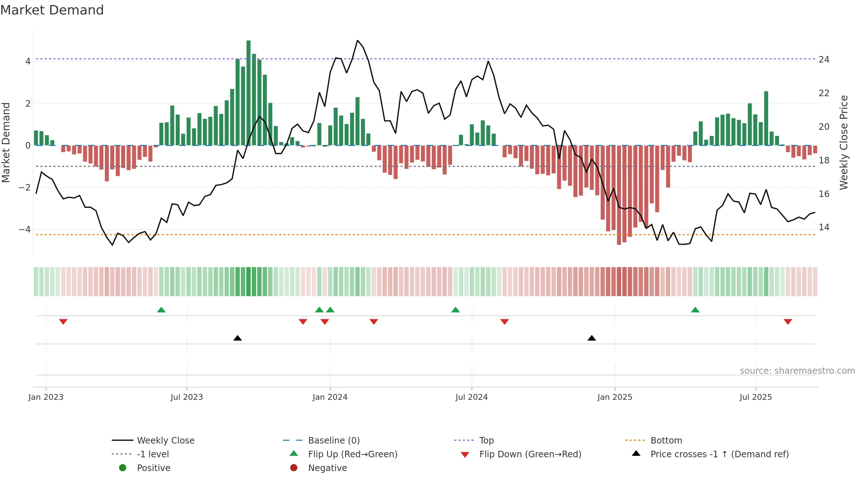Click the Jan 2025 x-axis label
The image size is (868, 488).
click(615, 397)
